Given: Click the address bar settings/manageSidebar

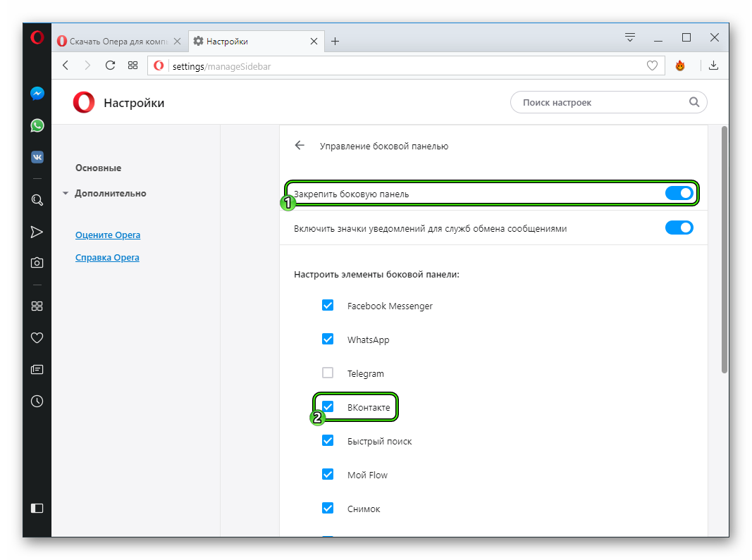Looking at the screenshot, I should point(407,66).
